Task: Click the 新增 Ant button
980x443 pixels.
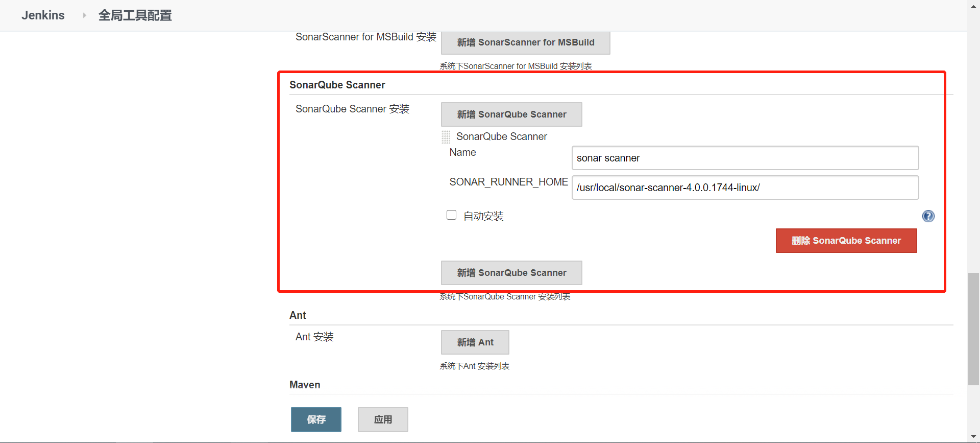Action: pyautogui.click(x=475, y=342)
